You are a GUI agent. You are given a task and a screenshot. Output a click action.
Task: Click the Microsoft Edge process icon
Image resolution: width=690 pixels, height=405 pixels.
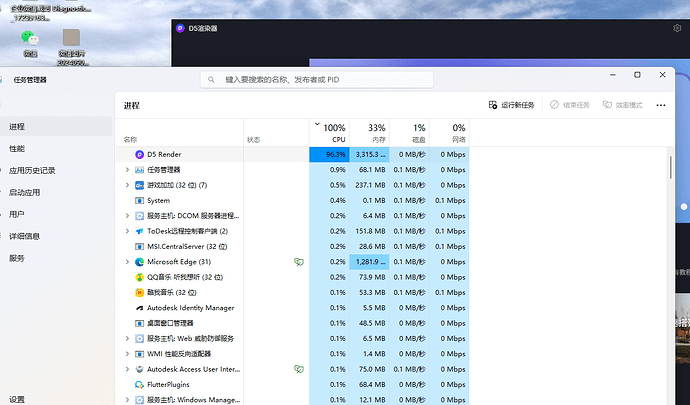point(139,262)
